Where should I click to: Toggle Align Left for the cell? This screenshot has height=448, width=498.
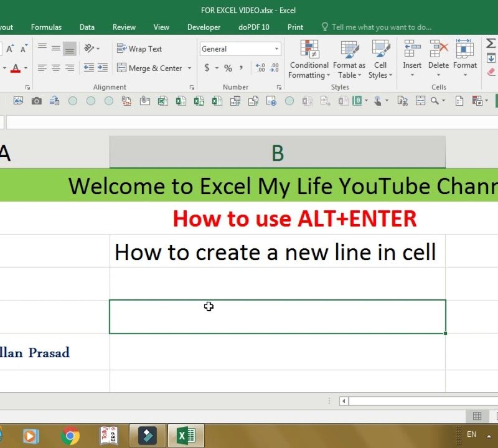pos(42,68)
